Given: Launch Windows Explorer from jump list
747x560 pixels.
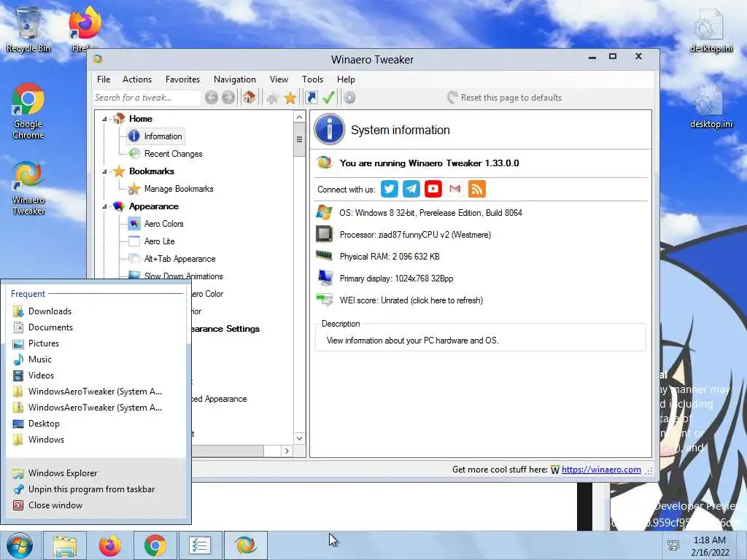Looking at the screenshot, I should [x=63, y=472].
